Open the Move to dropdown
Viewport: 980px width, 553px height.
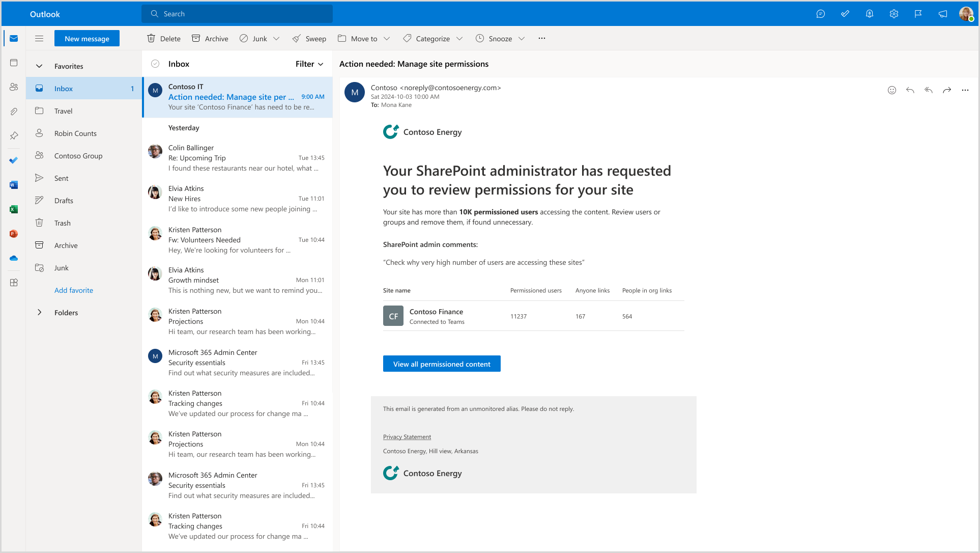tap(388, 38)
